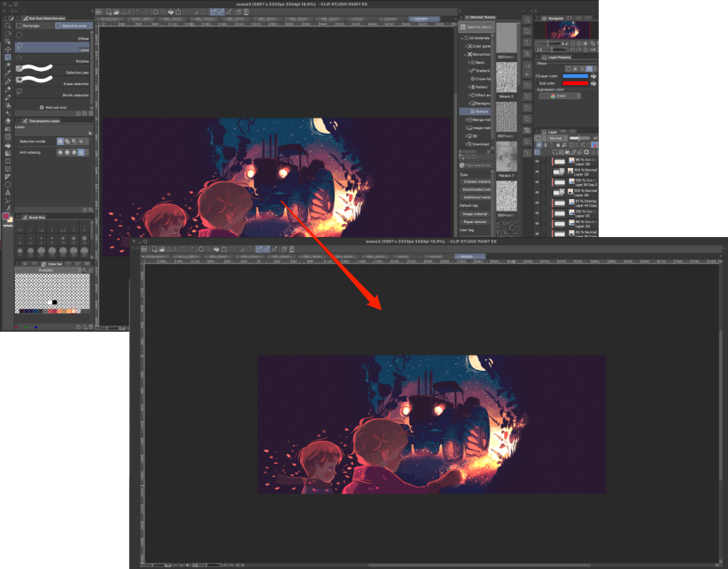This screenshot has width=728, height=569.
Task: Click the Lock layer icon in Layer panel
Action: 558,145
